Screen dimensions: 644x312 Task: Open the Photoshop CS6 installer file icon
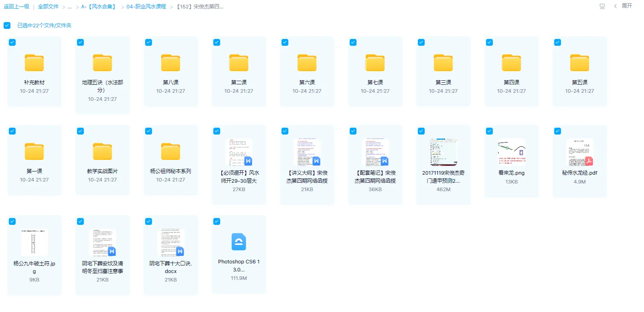pyautogui.click(x=239, y=242)
